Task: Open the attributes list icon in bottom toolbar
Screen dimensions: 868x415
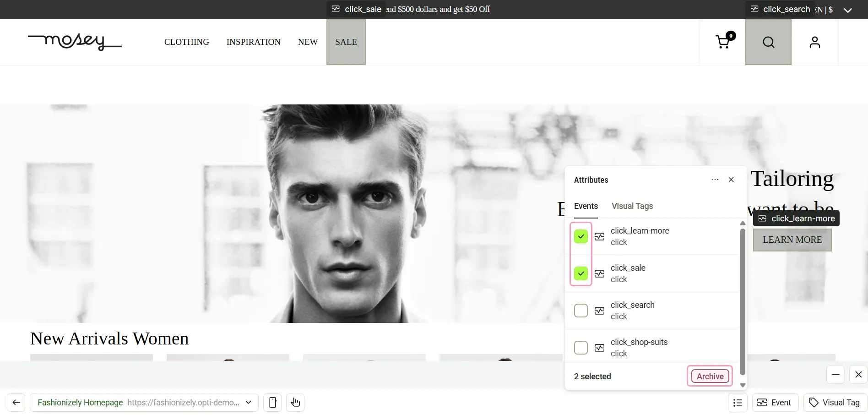Action: [x=738, y=402]
